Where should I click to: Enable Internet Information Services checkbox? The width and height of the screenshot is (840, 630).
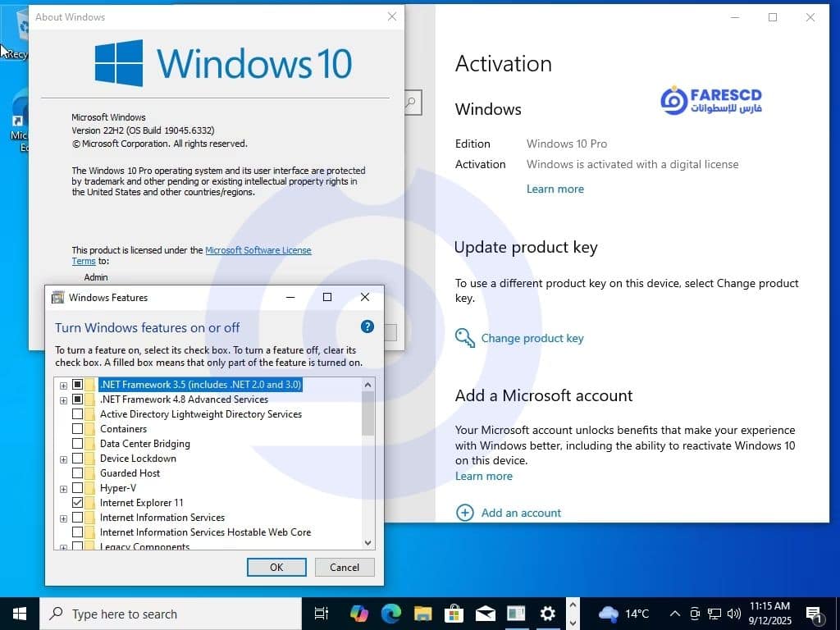pos(77,518)
